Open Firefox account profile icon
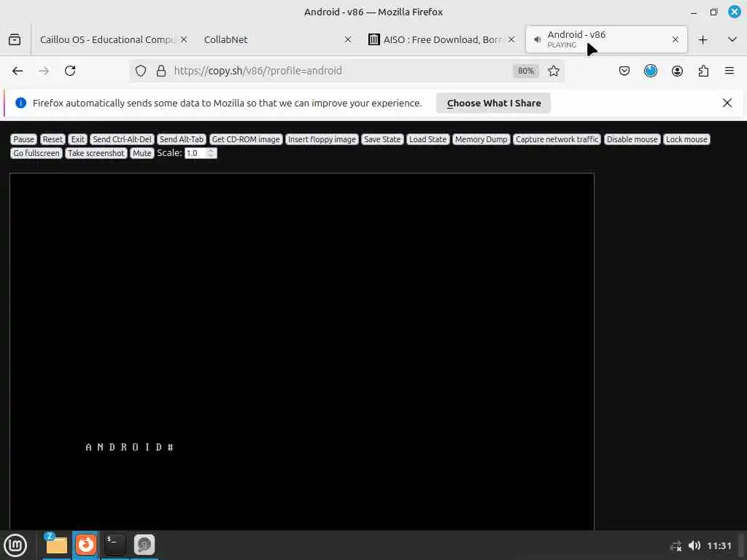Screen dimensions: 747x560 click(677, 71)
